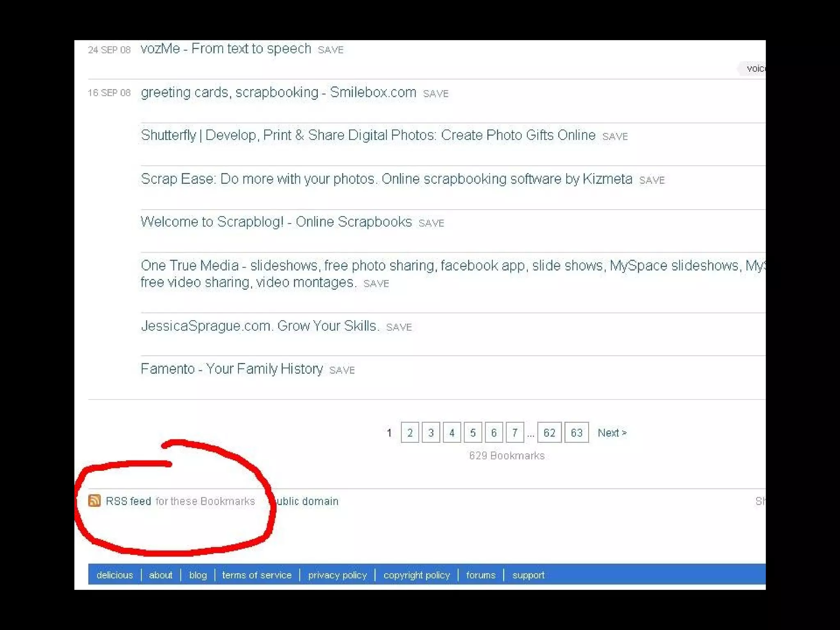The image size is (840, 630).
Task: Open the about footer link
Action: pos(160,575)
